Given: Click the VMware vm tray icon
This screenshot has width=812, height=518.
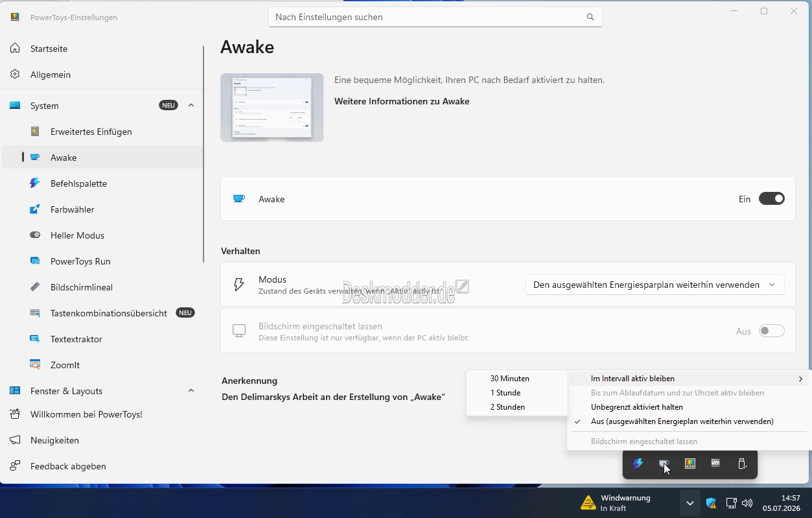Looking at the screenshot, I should pos(715,464).
